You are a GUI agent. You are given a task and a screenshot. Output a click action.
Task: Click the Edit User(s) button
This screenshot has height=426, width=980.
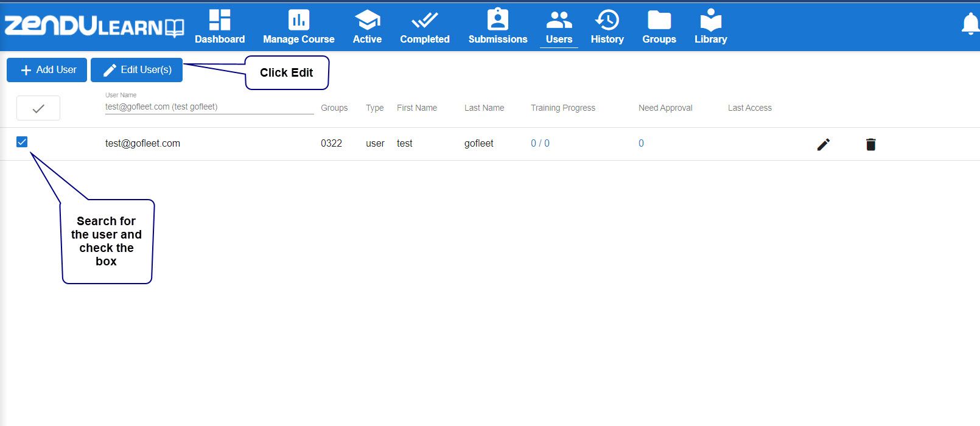point(136,70)
